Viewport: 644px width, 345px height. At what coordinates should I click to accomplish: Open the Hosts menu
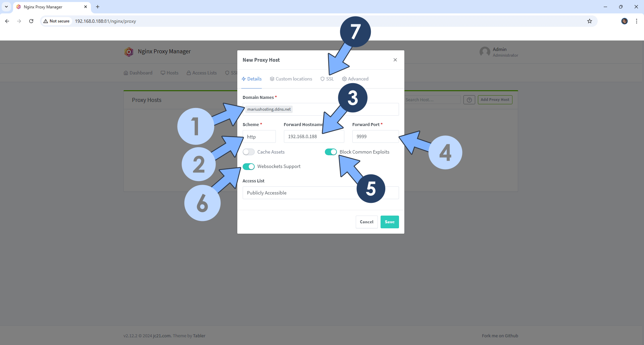click(x=169, y=73)
